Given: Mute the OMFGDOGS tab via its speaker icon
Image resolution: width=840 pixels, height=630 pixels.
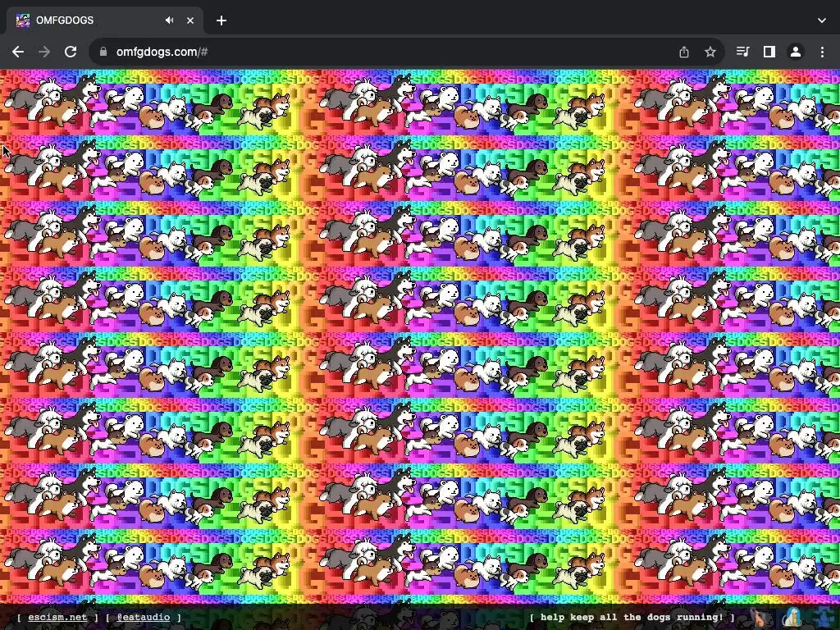Looking at the screenshot, I should click(169, 21).
